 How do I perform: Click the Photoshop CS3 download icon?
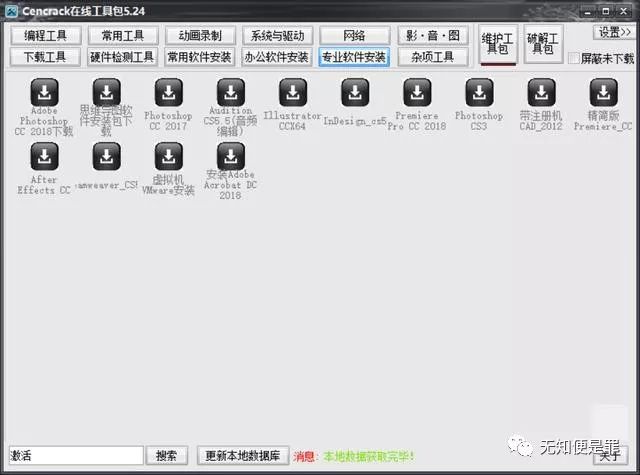point(479,92)
